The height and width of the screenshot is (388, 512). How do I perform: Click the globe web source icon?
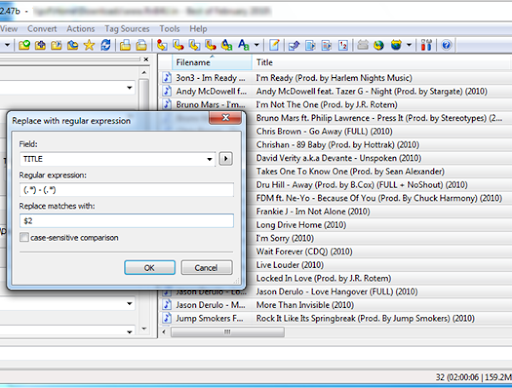pos(379,45)
